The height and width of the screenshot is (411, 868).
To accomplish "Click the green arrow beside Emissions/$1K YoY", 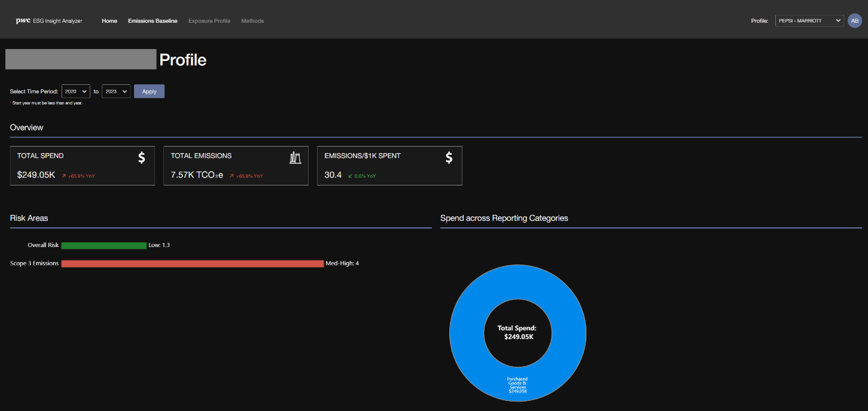I will (350, 176).
